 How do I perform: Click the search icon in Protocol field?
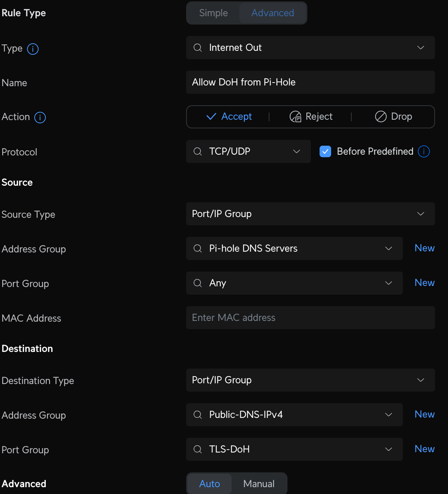[x=198, y=151]
